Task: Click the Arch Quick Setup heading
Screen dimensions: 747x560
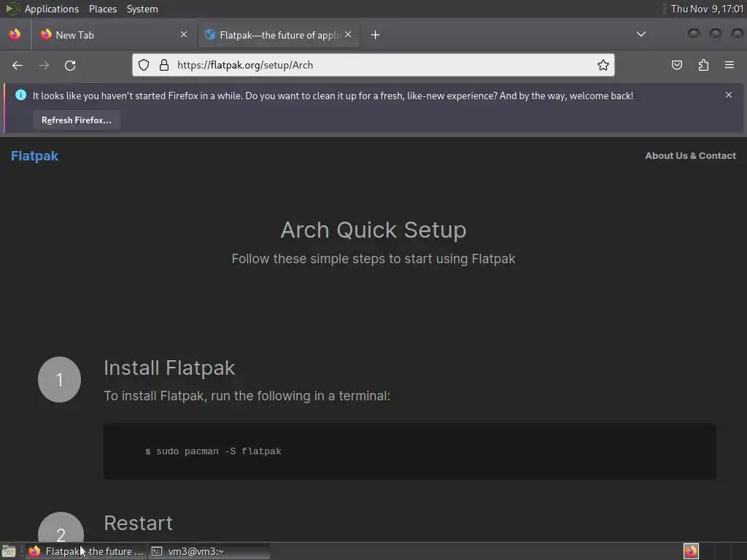Action: point(373,230)
